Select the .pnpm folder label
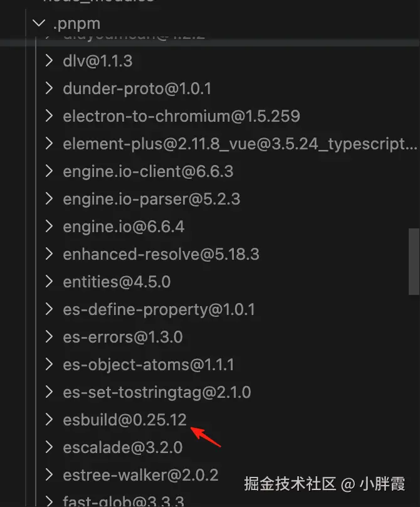420x507 pixels. point(77,24)
